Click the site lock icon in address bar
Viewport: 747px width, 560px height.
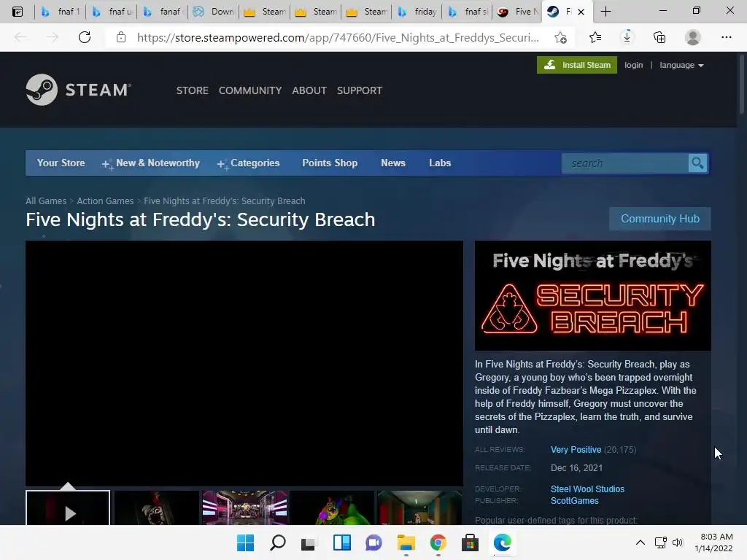121,37
